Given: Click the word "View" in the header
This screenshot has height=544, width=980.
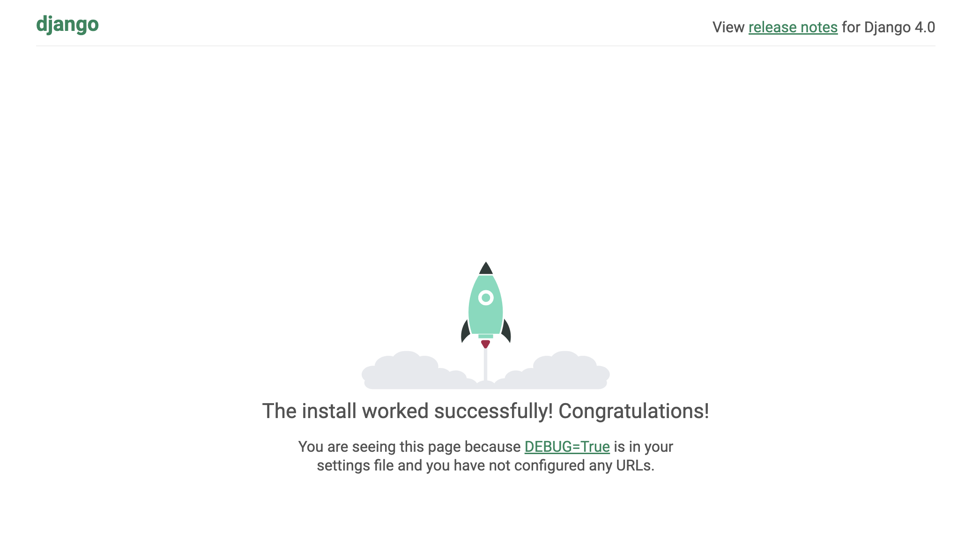Looking at the screenshot, I should (728, 27).
